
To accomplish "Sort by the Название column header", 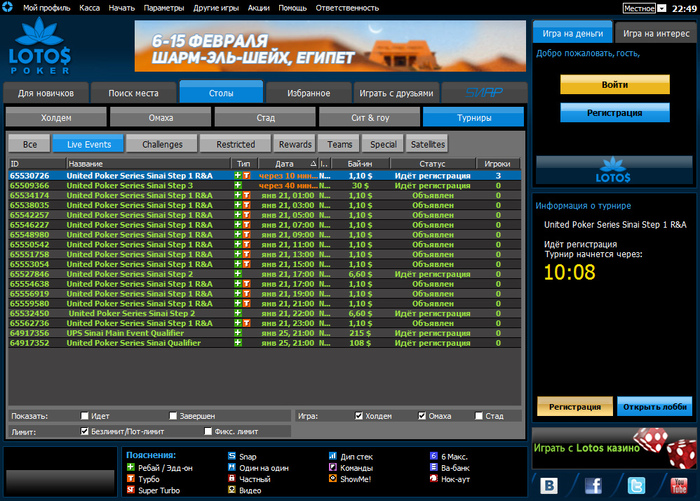I will click(x=148, y=163).
